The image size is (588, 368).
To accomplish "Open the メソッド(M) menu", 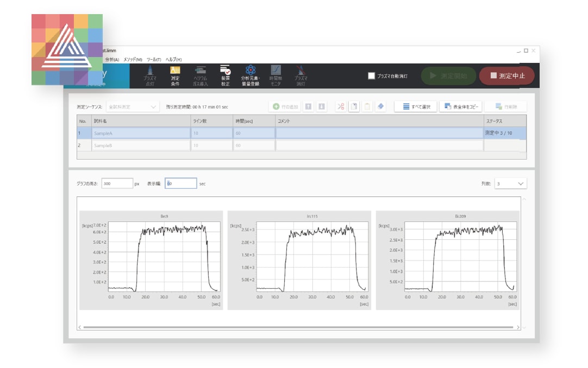I will click(x=133, y=60).
